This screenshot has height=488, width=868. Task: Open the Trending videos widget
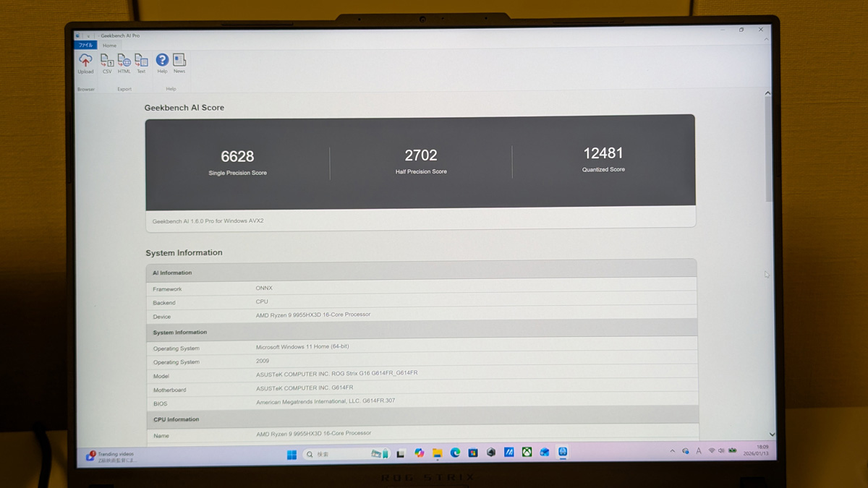pyautogui.click(x=110, y=457)
